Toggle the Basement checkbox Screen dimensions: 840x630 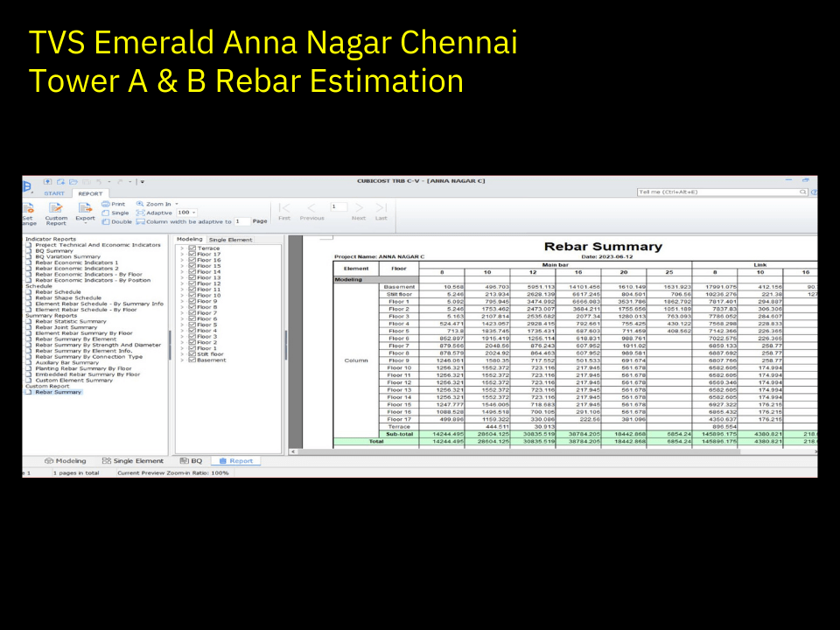tap(192, 360)
